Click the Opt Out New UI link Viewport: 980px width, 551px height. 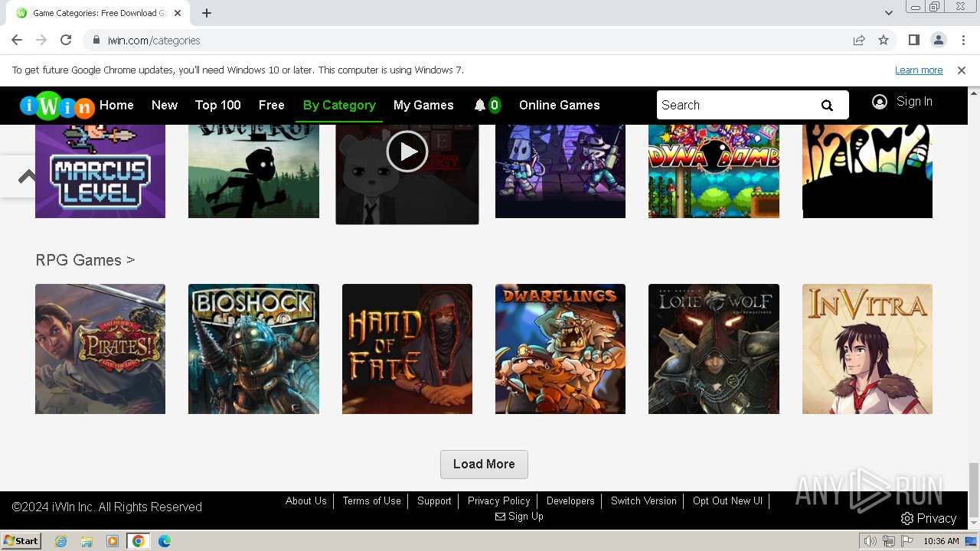[x=727, y=501]
